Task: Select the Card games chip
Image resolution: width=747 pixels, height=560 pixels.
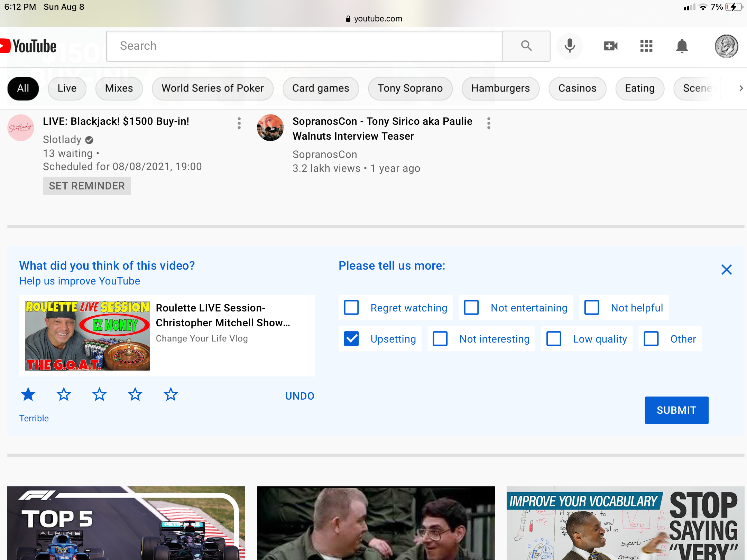Action: point(321,88)
